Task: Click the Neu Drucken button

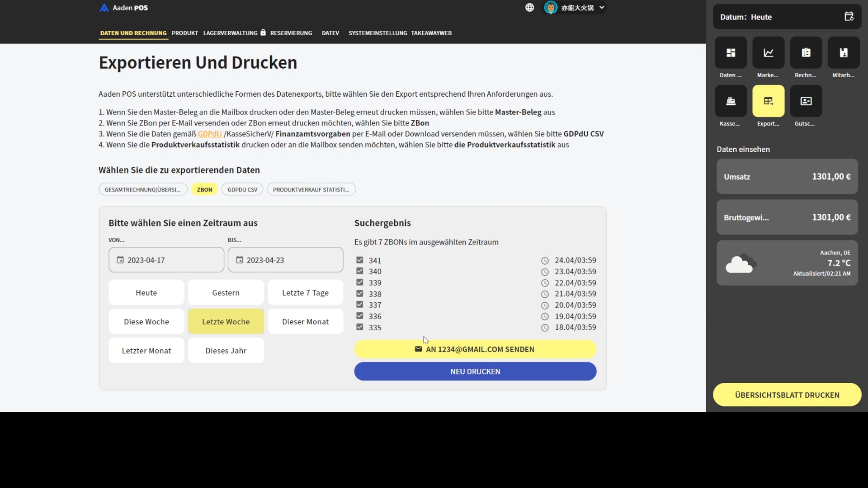Action: click(x=475, y=371)
